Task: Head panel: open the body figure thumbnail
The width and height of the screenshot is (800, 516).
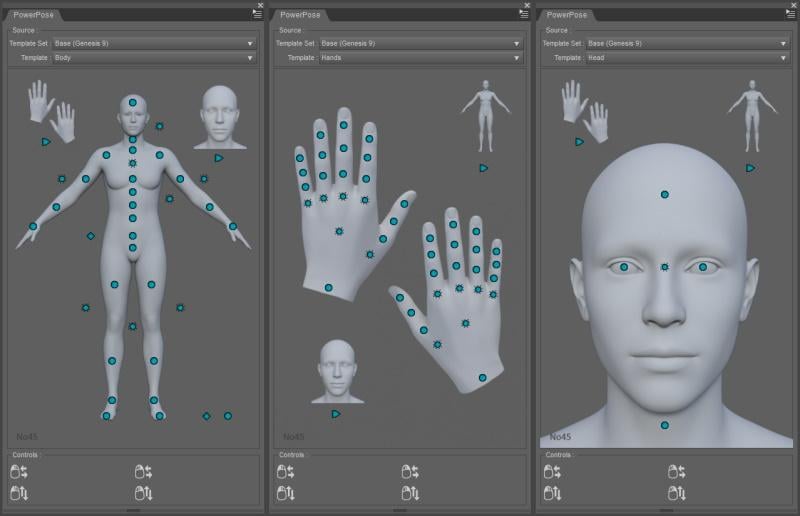Action: (753, 116)
